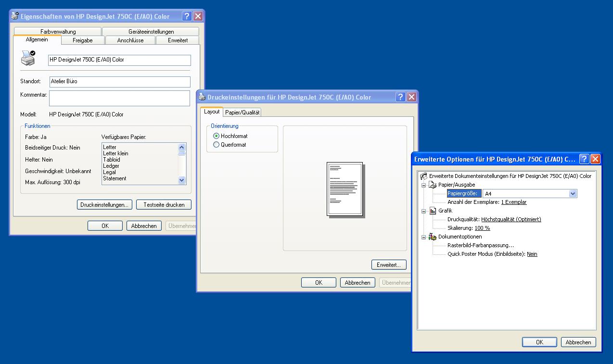
Task: Select Legal in the paper list
Action: [109, 172]
